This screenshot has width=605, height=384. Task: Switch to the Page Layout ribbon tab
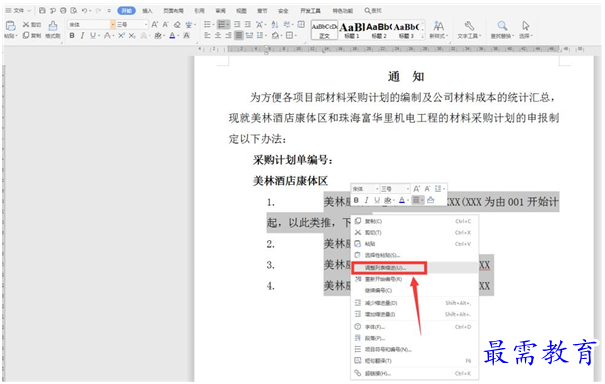pyautogui.click(x=173, y=10)
